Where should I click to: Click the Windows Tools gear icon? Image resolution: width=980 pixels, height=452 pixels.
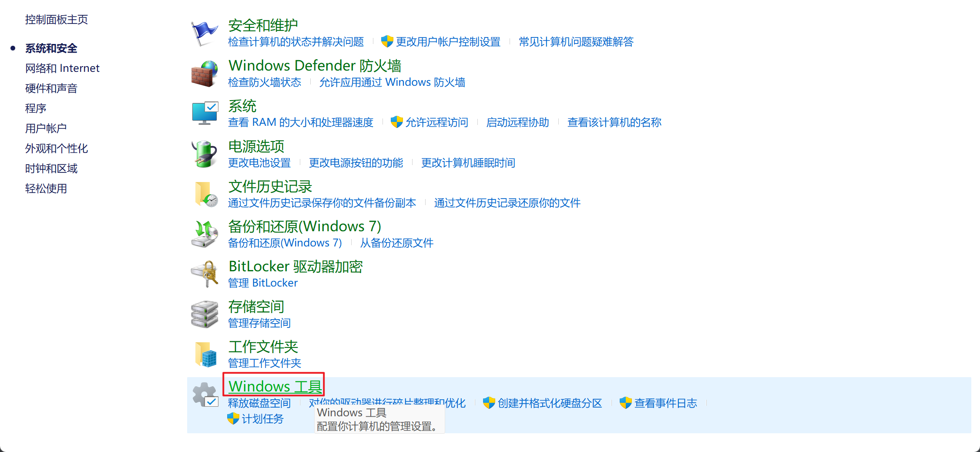pos(205,395)
